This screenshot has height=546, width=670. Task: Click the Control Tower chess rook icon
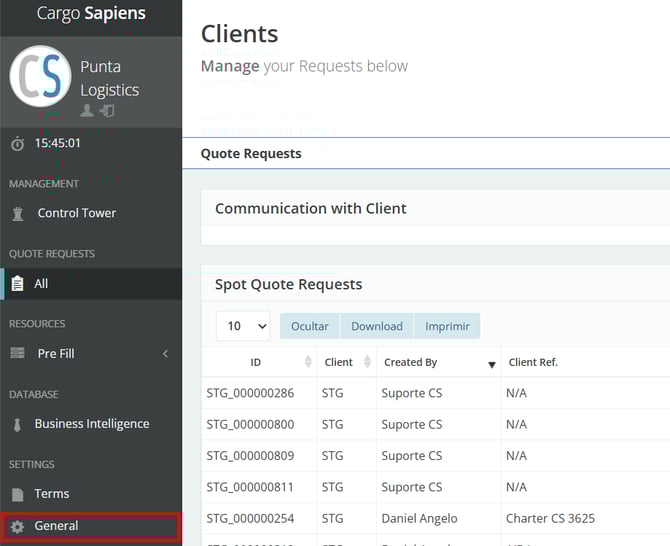coord(17,213)
